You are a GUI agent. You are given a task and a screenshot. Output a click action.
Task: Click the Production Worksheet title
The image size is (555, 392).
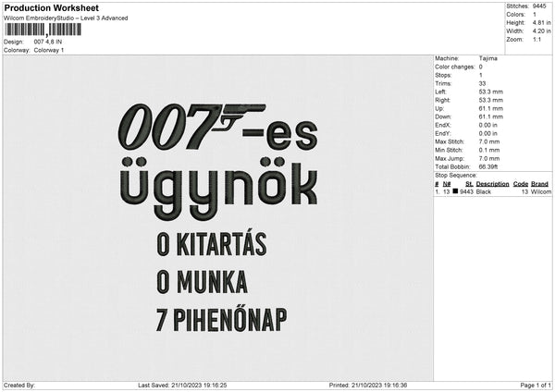tap(51, 7)
